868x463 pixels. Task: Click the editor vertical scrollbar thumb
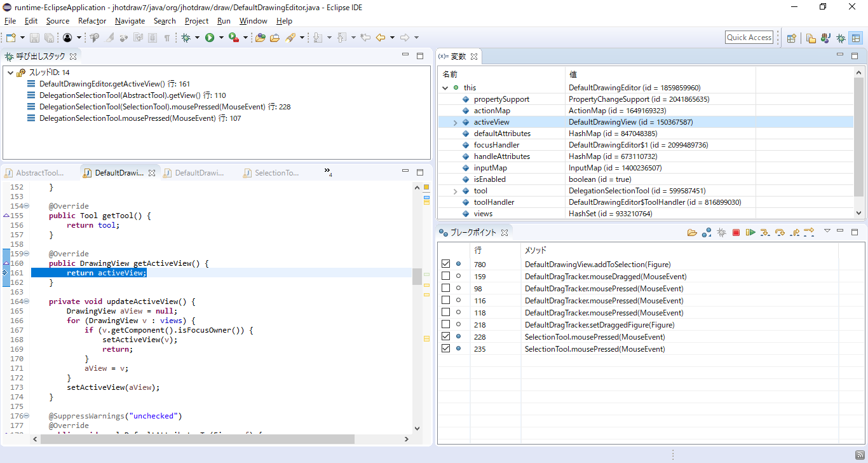click(x=417, y=276)
